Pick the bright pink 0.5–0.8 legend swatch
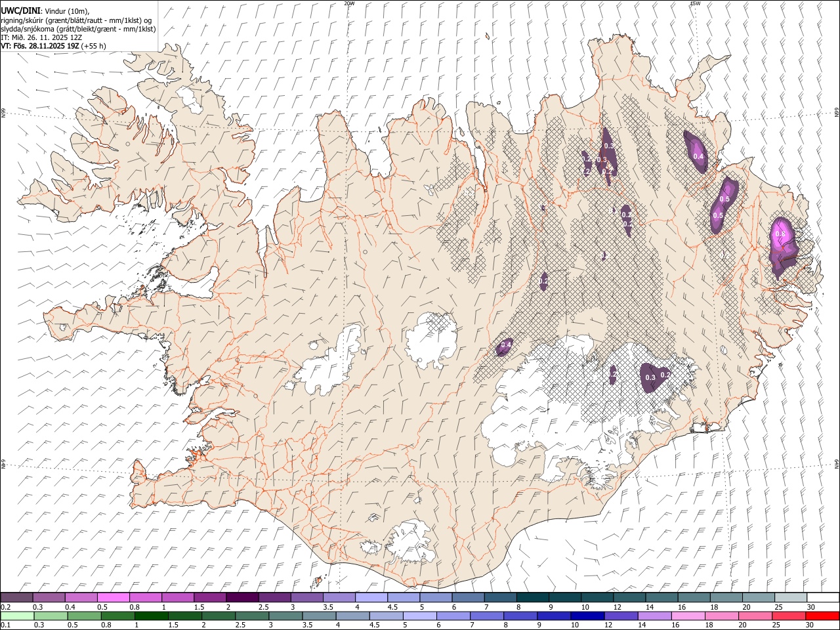840x630 pixels. (114, 597)
